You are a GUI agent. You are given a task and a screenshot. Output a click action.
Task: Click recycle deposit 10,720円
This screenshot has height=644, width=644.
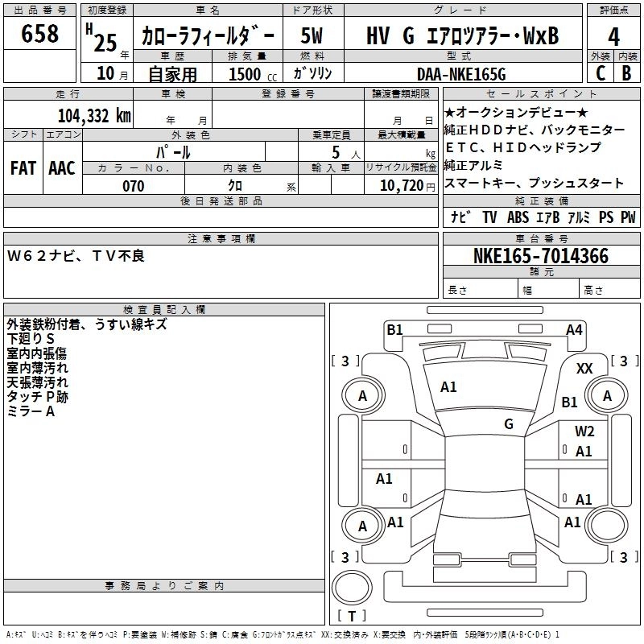407,186
